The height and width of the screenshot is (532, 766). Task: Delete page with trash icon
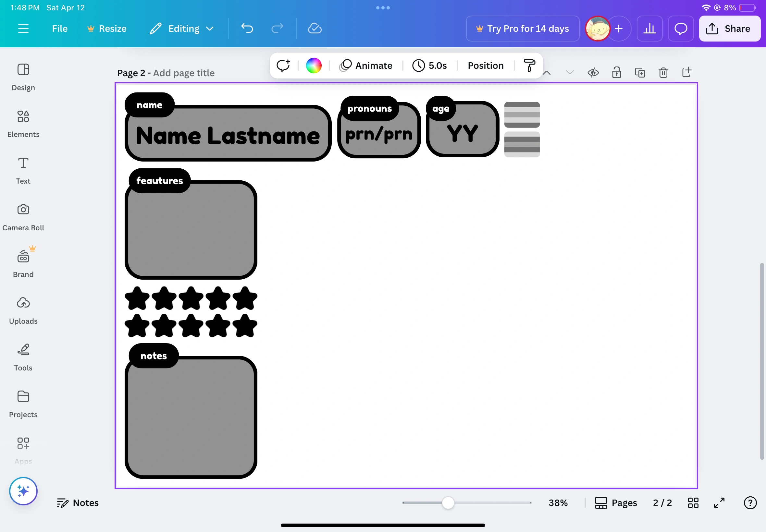(663, 72)
